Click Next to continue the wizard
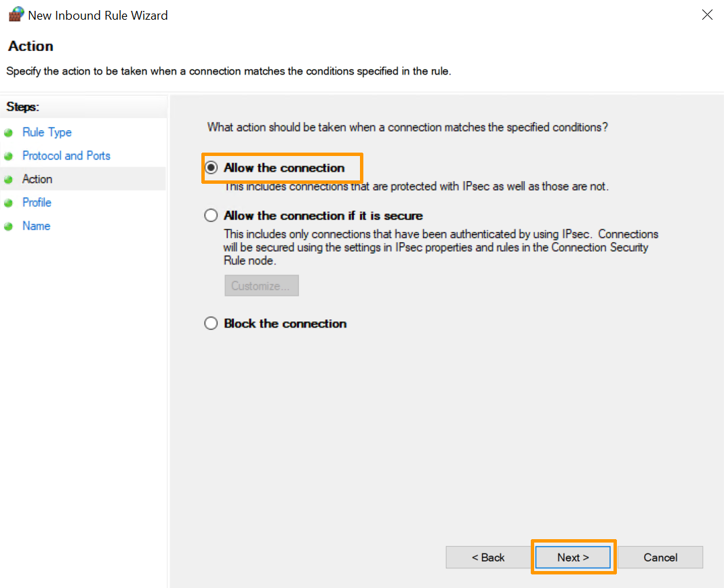 (x=573, y=557)
